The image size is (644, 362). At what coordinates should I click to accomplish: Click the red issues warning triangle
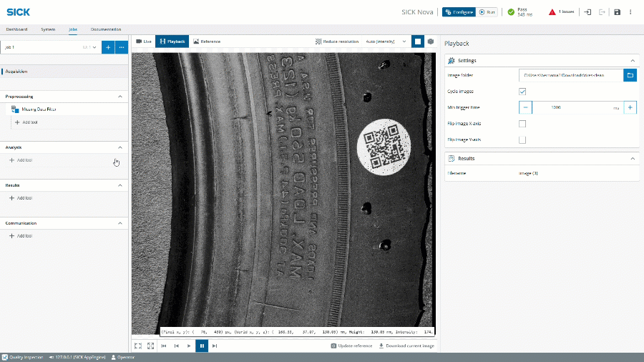coord(552,11)
